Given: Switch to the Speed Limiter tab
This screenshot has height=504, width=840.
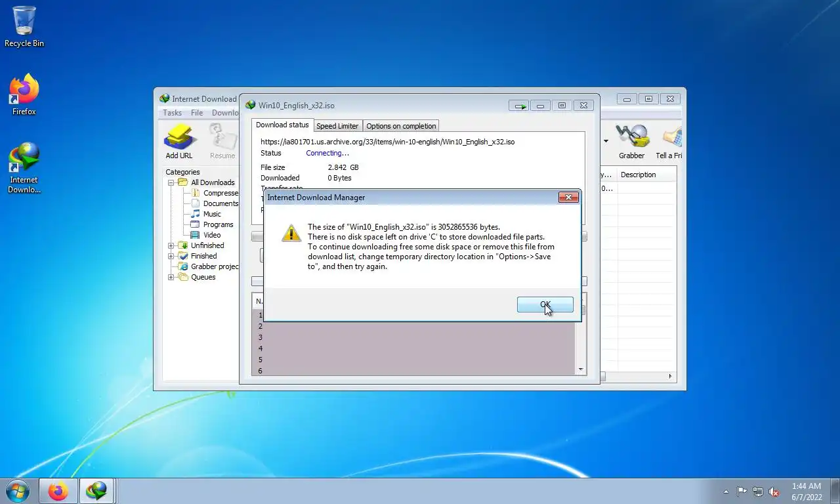Looking at the screenshot, I should 337,126.
